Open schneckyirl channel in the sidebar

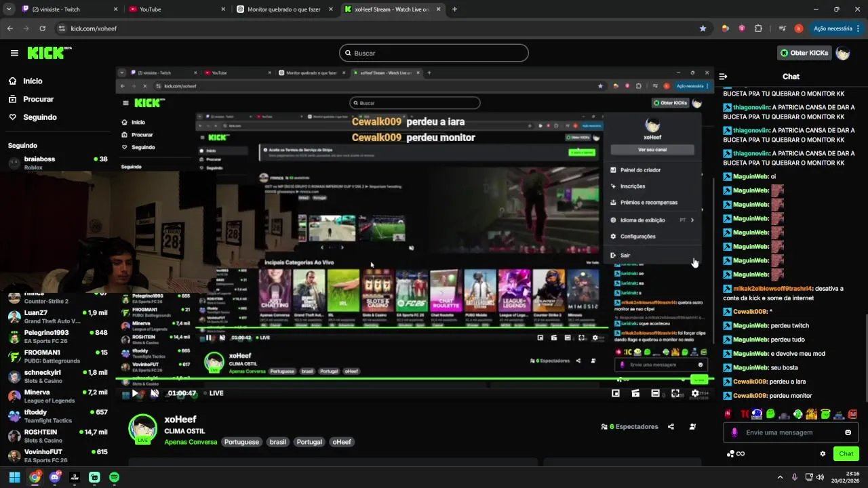click(x=58, y=376)
